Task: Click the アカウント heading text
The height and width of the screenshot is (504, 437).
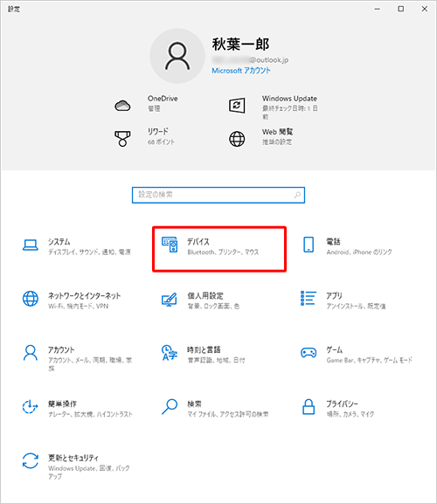Action: [61, 349]
